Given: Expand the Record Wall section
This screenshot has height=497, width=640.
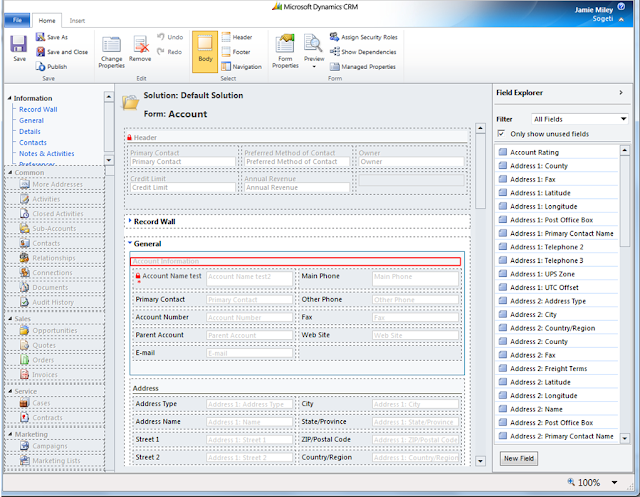Looking at the screenshot, I should 130,221.
